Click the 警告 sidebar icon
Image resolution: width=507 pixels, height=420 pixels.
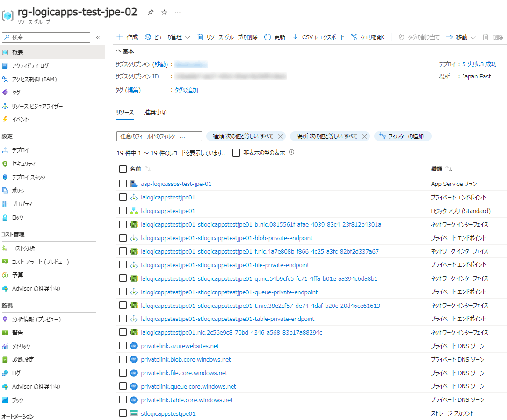[5, 333]
